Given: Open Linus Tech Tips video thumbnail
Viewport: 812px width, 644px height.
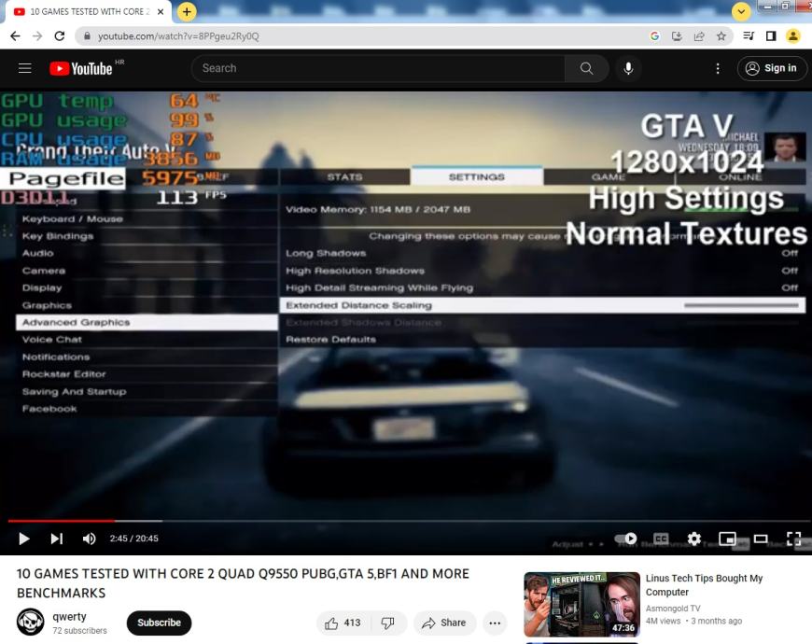Looking at the screenshot, I should tap(581, 604).
